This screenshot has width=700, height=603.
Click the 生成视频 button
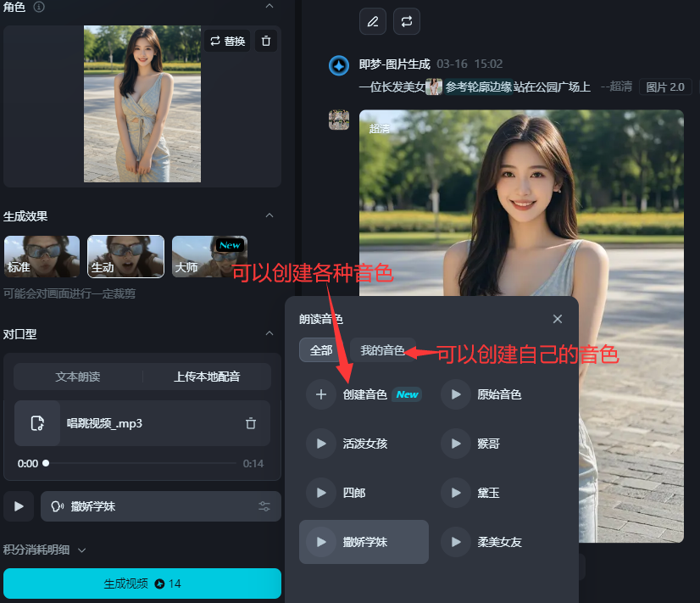click(142, 583)
